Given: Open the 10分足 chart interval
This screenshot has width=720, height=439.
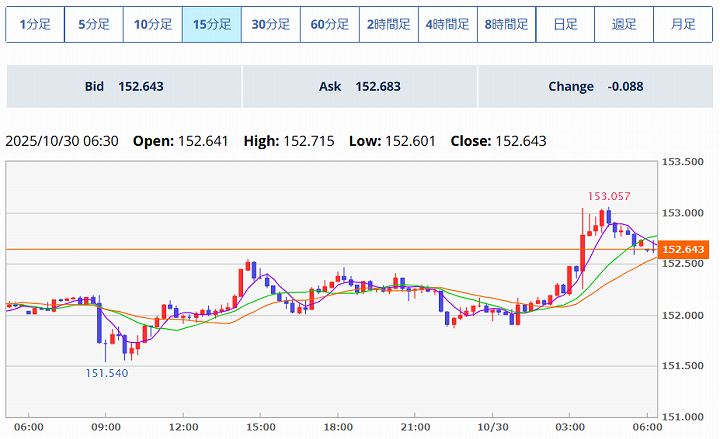Looking at the screenshot, I should pyautogui.click(x=153, y=24).
